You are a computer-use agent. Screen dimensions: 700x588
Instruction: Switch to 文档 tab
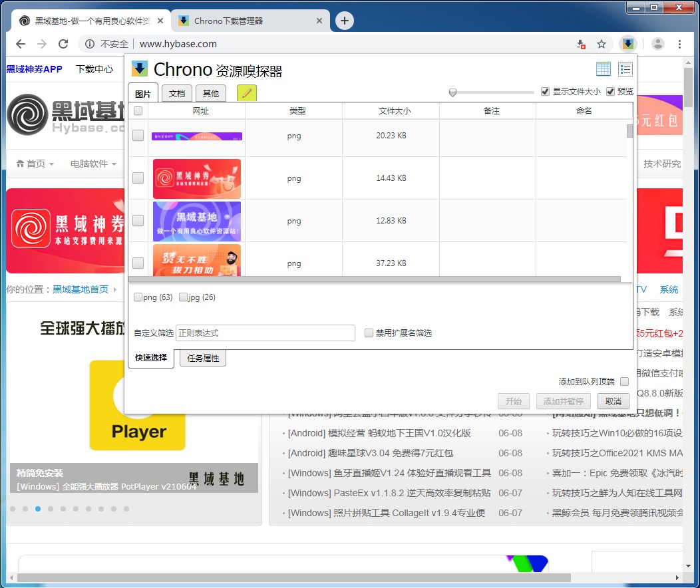coord(177,93)
